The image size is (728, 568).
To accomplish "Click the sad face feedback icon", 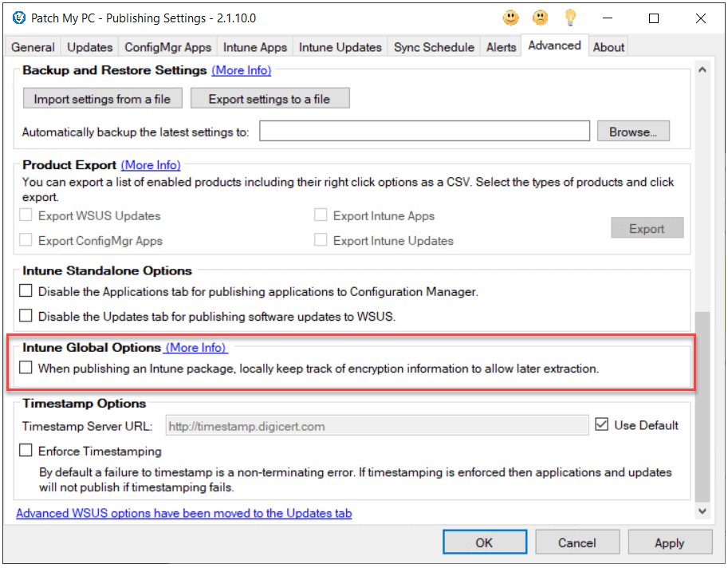I will (540, 18).
